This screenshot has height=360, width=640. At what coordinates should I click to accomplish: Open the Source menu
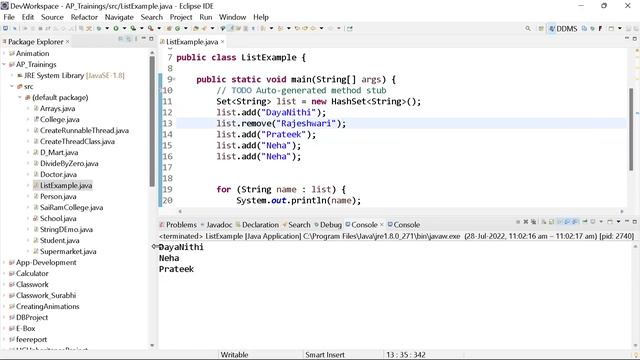[x=52, y=17]
